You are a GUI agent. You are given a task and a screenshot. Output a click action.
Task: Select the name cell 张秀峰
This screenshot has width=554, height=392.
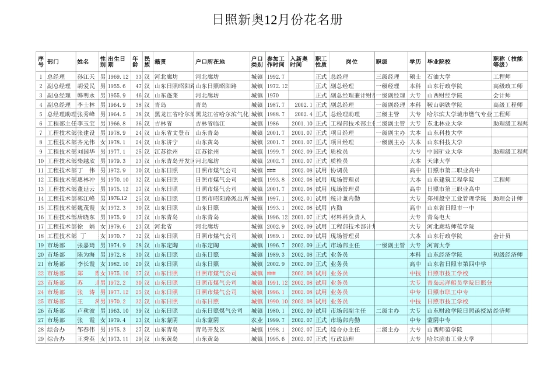click(x=86, y=114)
